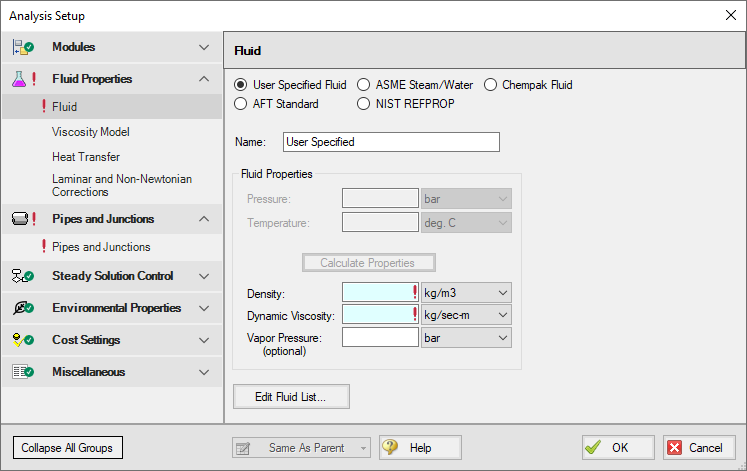The height and width of the screenshot is (471, 747).
Task: Click the Cost Settings icon
Action: coord(22,340)
